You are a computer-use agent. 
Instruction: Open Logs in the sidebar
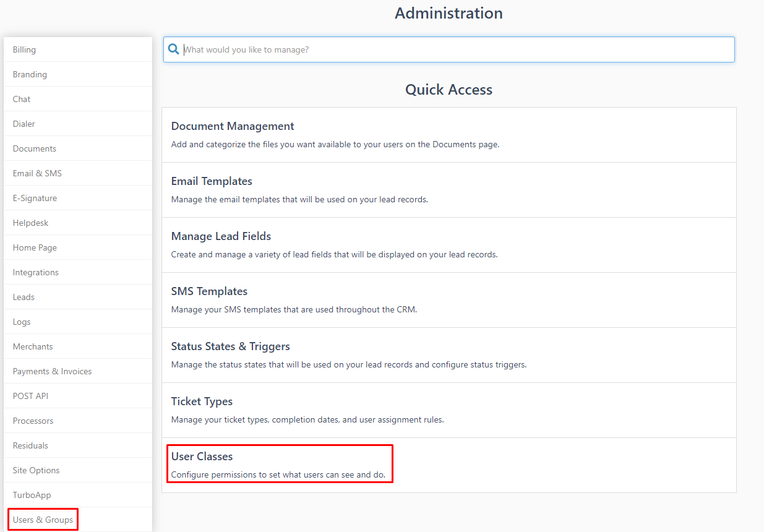point(78,322)
